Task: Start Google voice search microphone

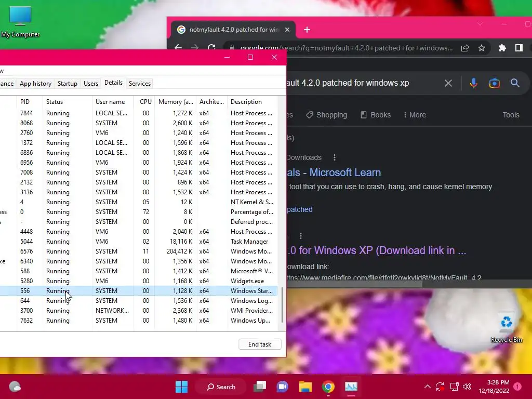Action: pyautogui.click(x=473, y=83)
